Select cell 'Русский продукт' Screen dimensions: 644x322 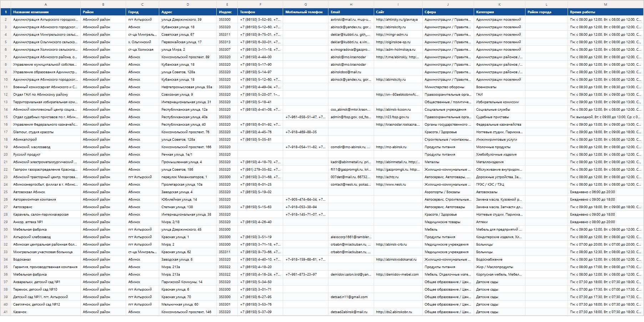point(46,155)
